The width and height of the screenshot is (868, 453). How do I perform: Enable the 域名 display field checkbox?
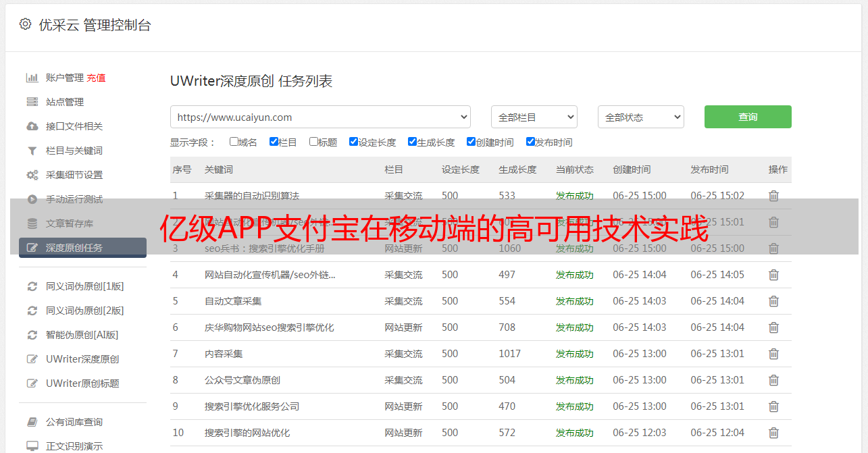point(234,142)
